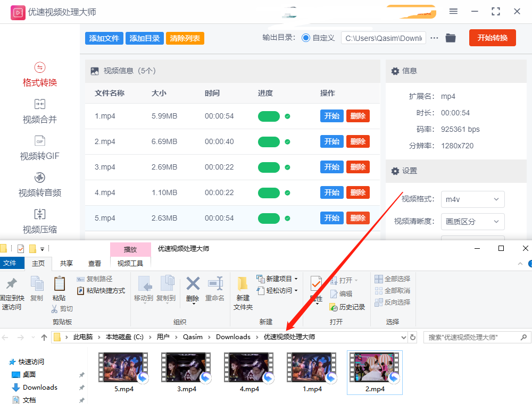This screenshot has height=404, width=532.
Task: Open the 视频合并 video merge sidebar icon
Action: [40, 104]
